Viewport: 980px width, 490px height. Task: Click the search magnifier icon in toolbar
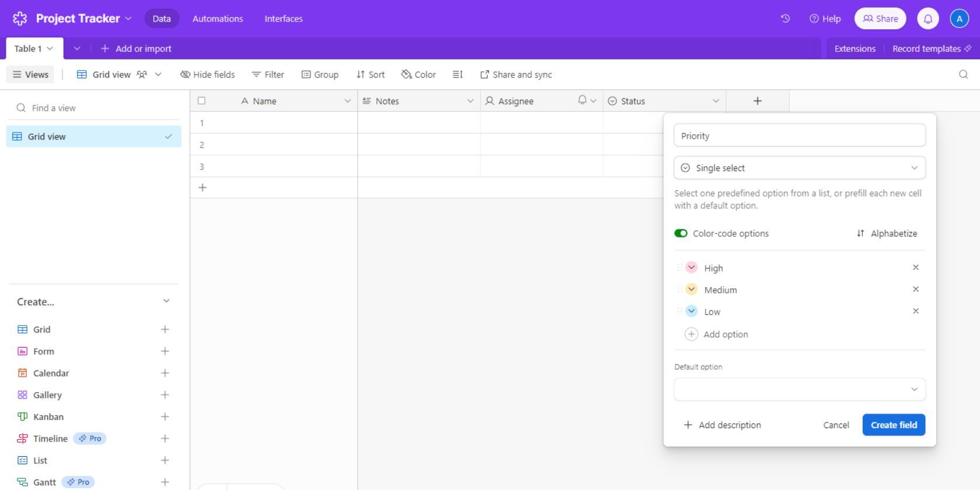tap(963, 75)
